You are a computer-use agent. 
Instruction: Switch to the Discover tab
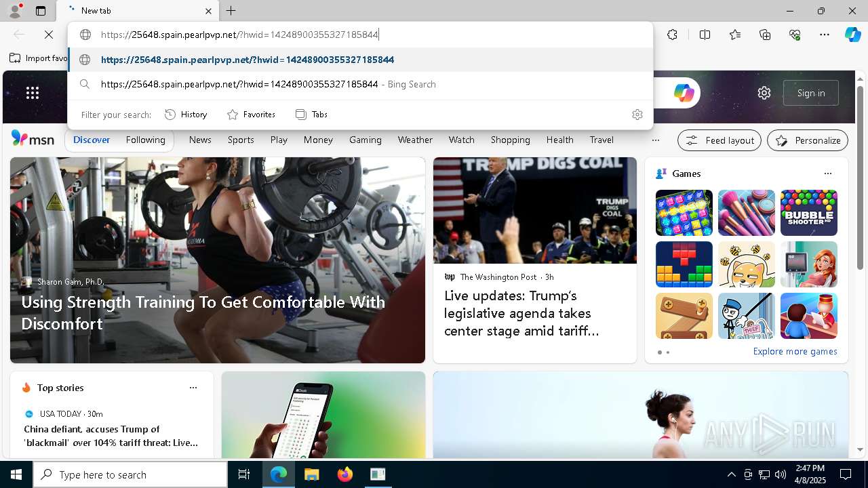(x=92, y=140)
